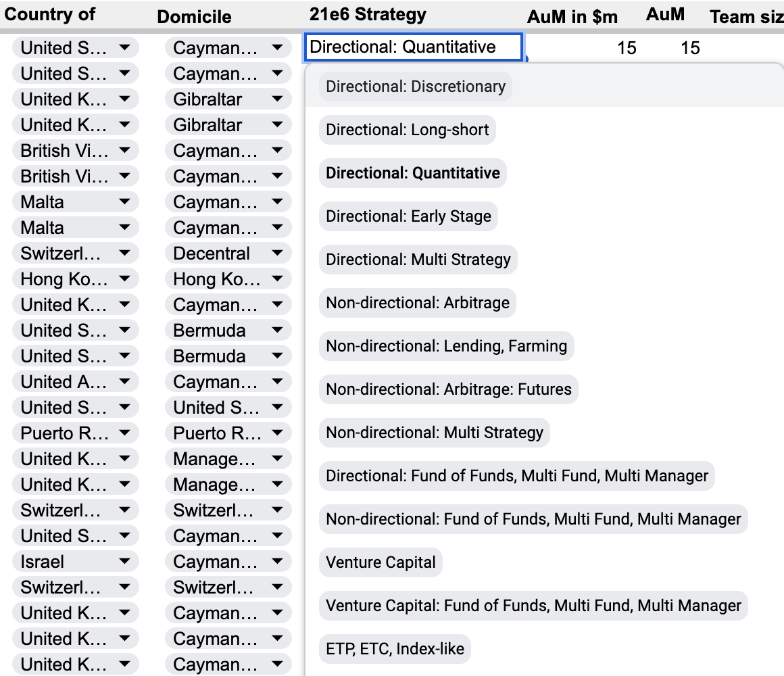Click the Team siz column header
Viewport: 784px width, 676px height.
(x=747, y=17)
